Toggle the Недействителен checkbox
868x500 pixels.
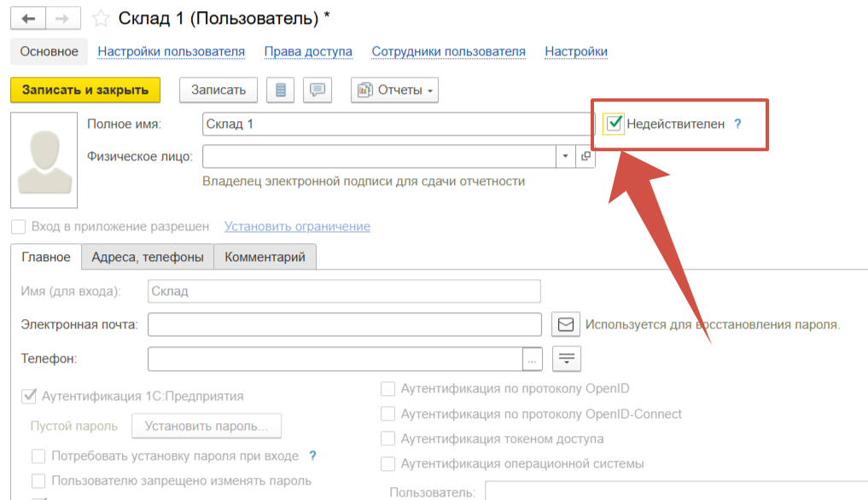614,124
